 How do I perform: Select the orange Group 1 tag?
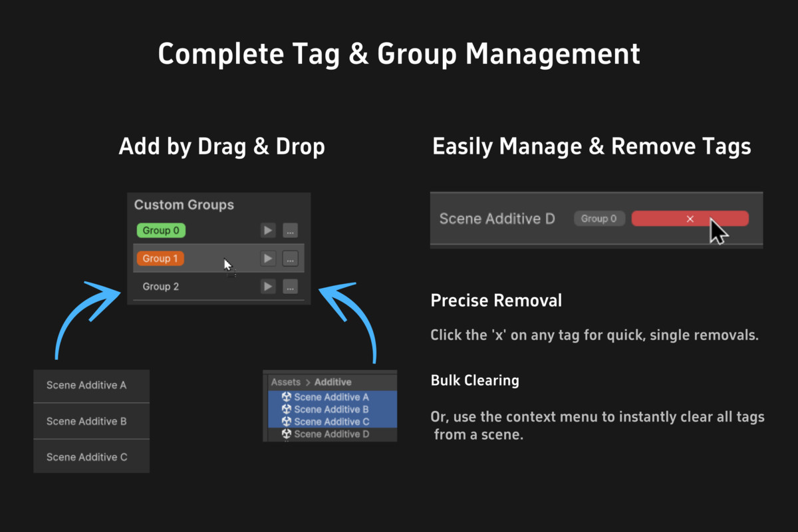[x=160, y=259]
